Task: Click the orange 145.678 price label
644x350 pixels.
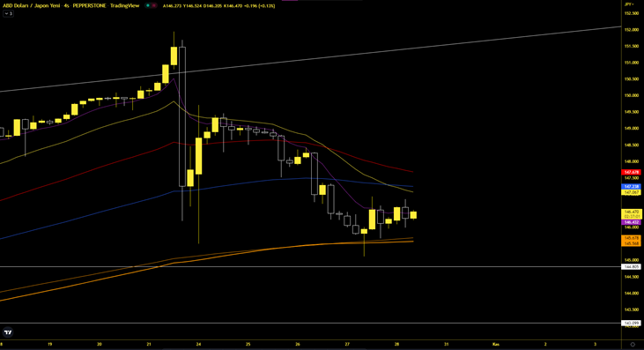Action: (632, 238)
